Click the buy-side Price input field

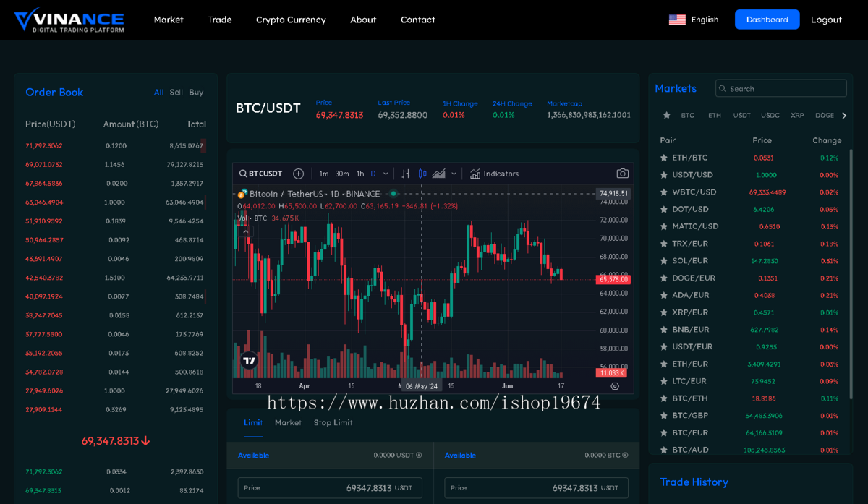coord(330,488)
